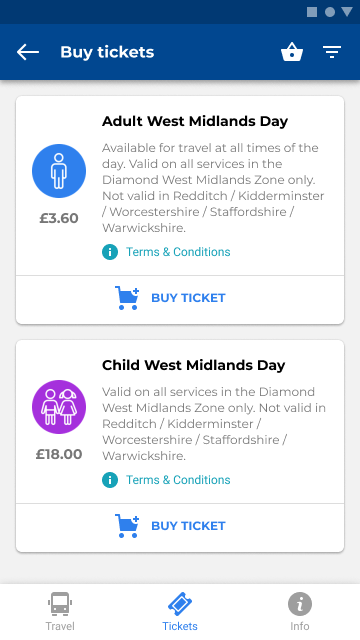Screen dimensions: 360x640
Task: Click cart icon in Child Buy Ticket row
Action: pos(127,526)
